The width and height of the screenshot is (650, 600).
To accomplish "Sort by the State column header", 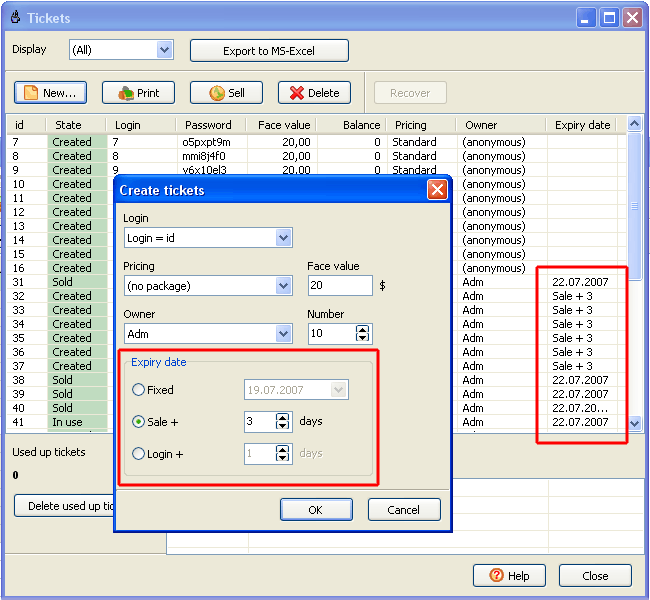I will click(69, 125).
